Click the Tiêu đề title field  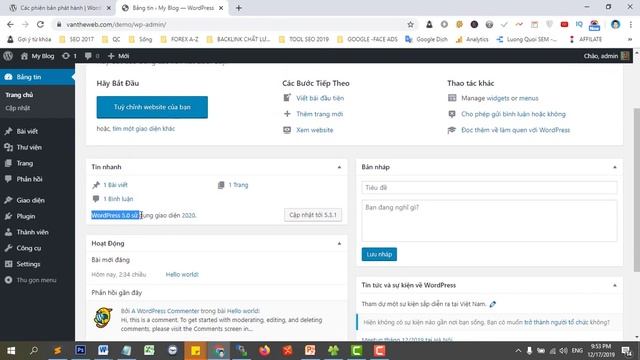489,187
